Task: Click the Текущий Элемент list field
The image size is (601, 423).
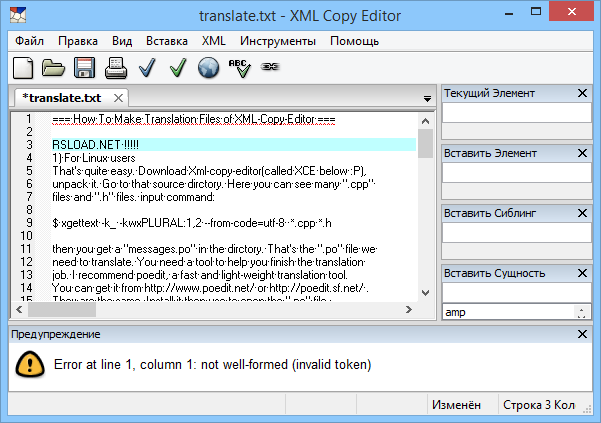Action: coord(517,113)
